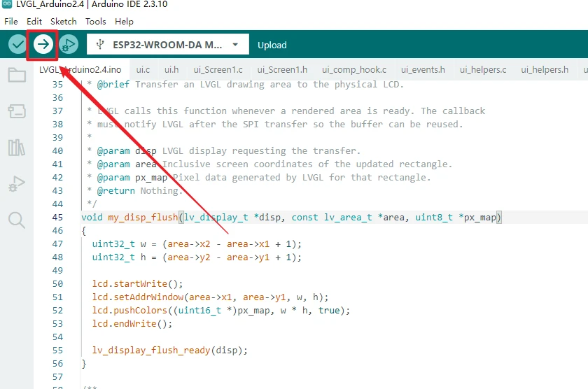588x389 pixels.
Task: Click line number 45 in the gutter
Action: (x=57, y=218)
